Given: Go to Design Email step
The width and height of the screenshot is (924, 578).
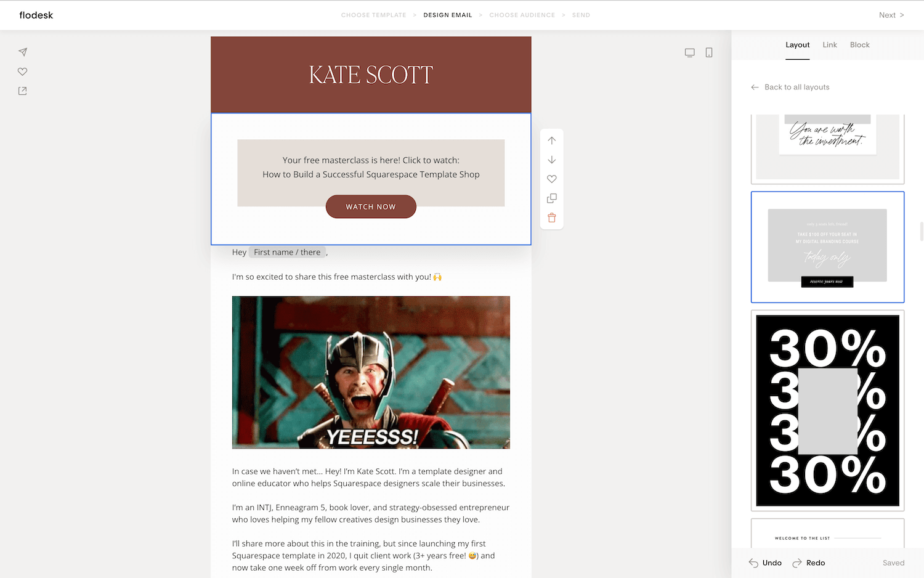Looking at the screenshot, I should click(x=448, y=15).
